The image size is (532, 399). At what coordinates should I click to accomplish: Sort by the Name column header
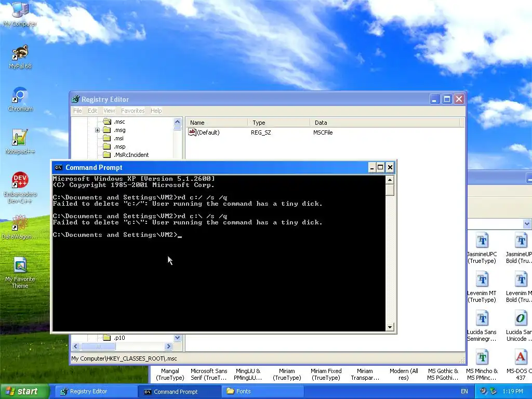point(217,123)
